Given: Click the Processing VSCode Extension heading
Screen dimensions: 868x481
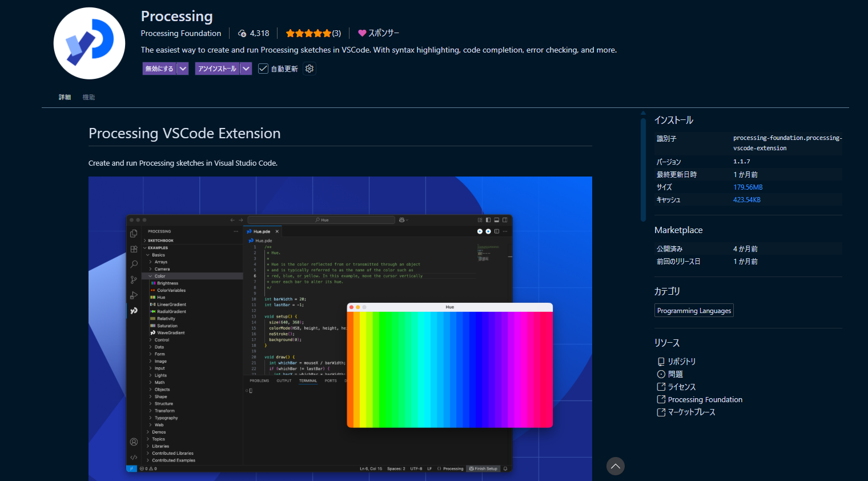Looking at the screenshot, I should pyautogui.click(x=184, y=133).
